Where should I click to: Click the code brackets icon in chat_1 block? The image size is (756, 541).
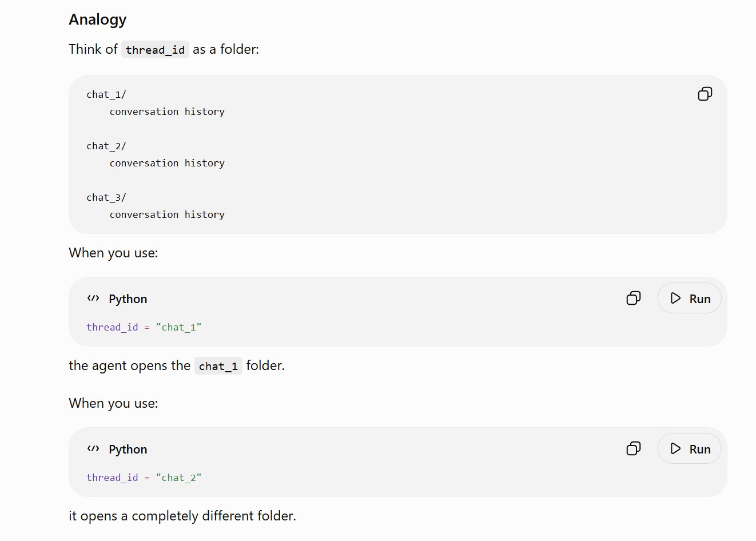(93, 298)
